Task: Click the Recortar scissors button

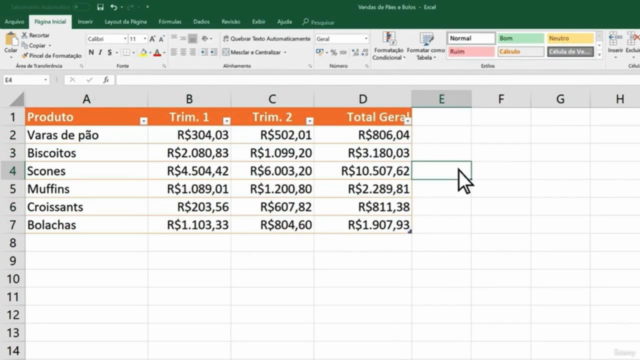Action: click(x=36, y=35)
